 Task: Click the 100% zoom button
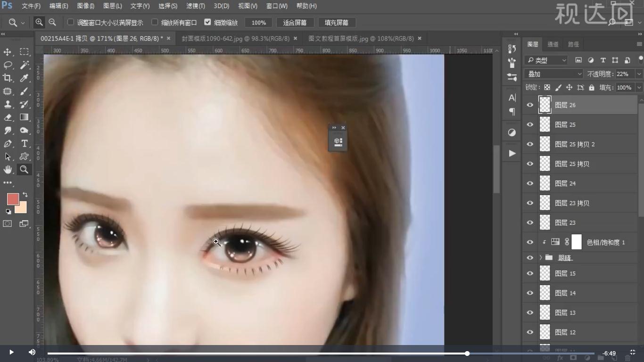click(258, 23)
